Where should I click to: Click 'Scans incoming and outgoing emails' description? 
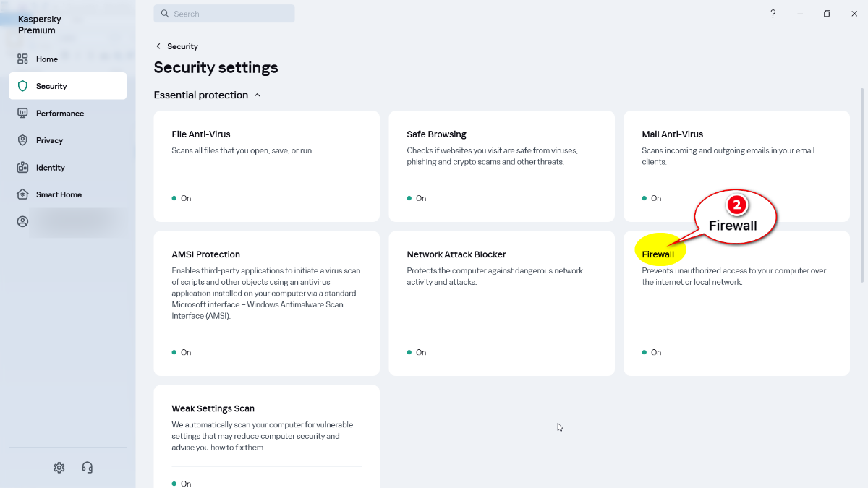728,156
